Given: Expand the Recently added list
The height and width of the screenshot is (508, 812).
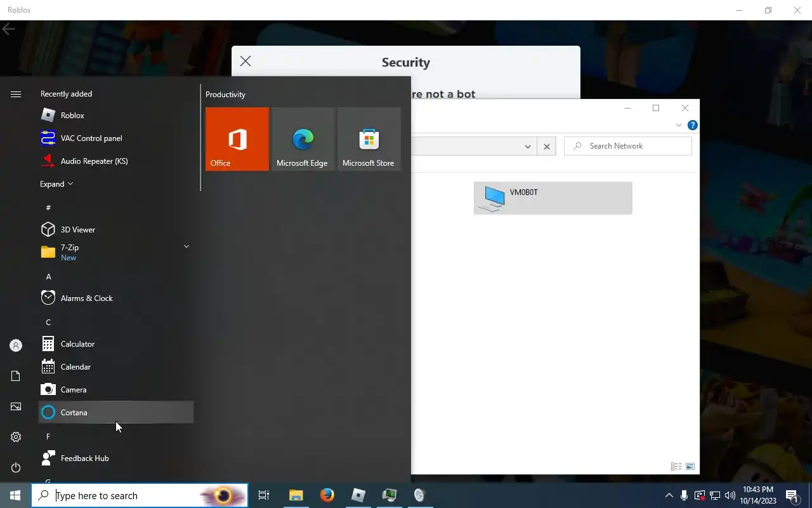Looking at the screenshot, I should (56, 184).
